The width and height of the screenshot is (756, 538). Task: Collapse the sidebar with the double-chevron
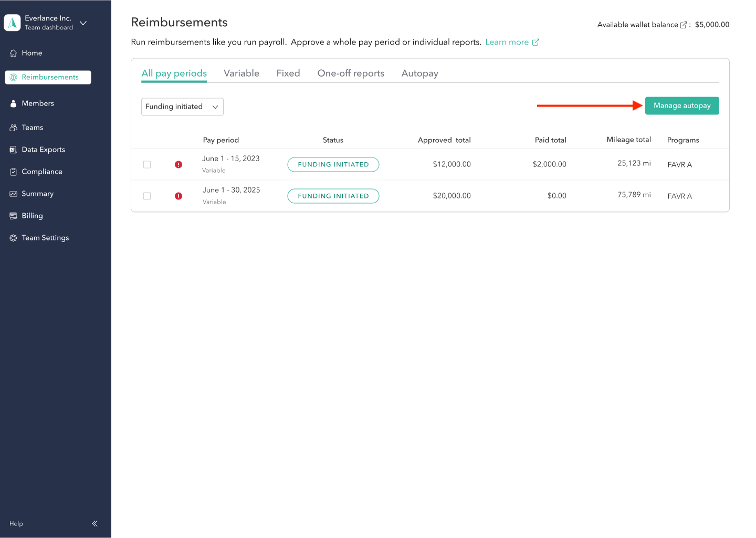tap(94, 523)
